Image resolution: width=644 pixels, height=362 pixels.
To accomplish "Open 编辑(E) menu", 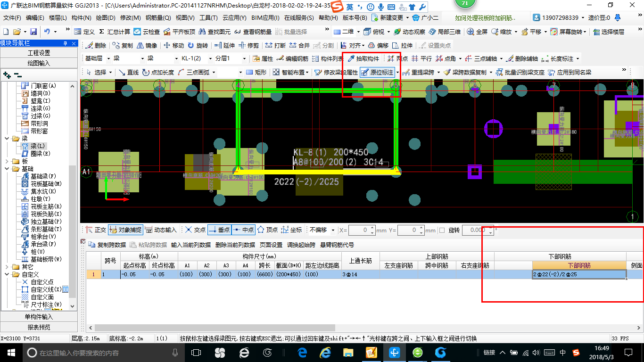I will tap(35, 17).
